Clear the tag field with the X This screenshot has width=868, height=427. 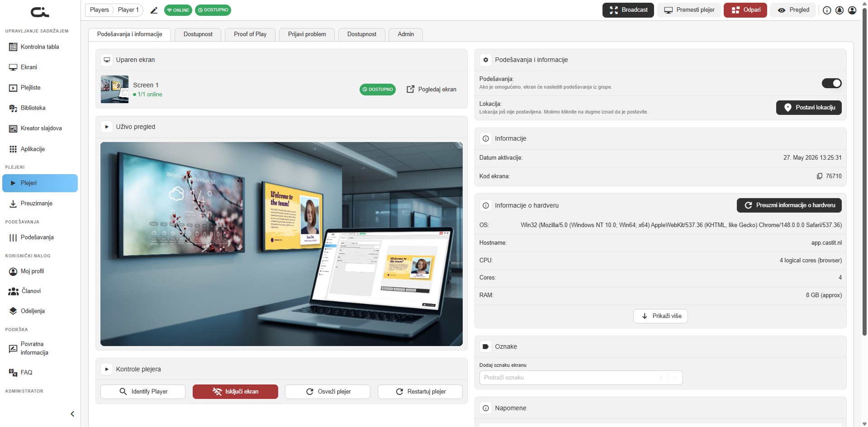pos(661,378)
